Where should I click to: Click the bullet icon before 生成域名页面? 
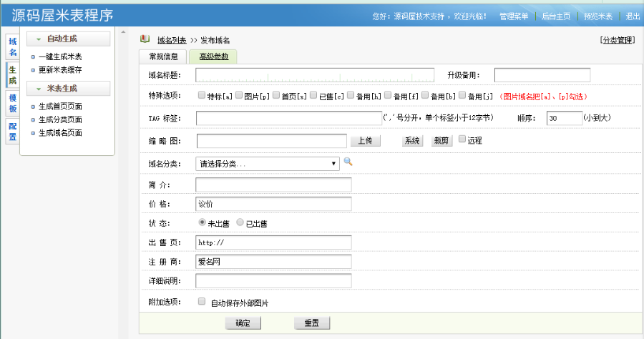(33, 133)
